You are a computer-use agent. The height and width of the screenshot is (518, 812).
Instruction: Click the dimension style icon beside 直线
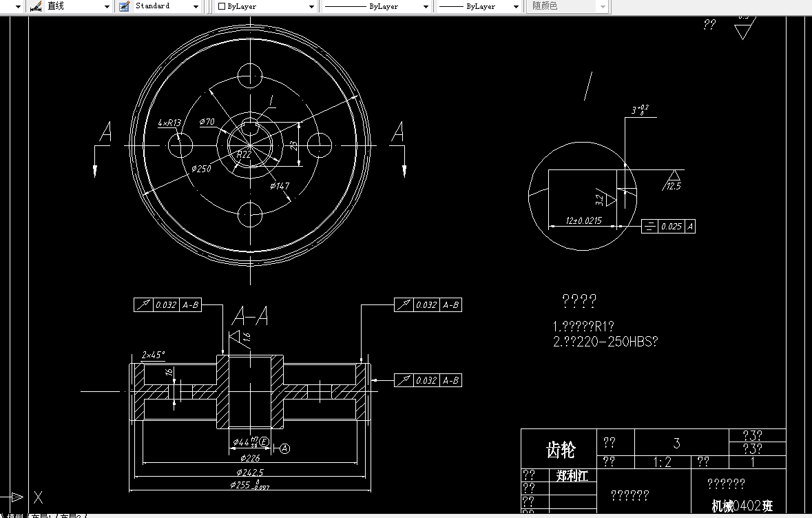coord(36,6)
